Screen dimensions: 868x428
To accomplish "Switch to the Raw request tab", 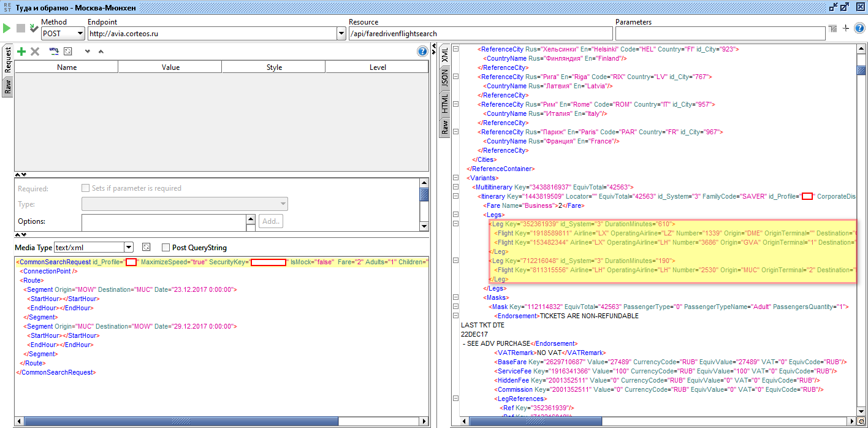I will pyautogui.click(x=7, y=86).
